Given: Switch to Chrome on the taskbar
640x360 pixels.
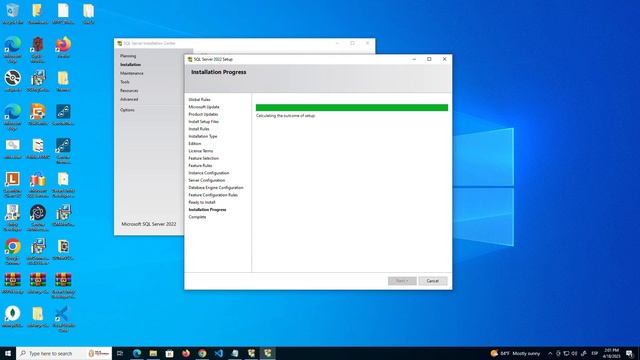Looking at the screenshot, I should point(202,353).
